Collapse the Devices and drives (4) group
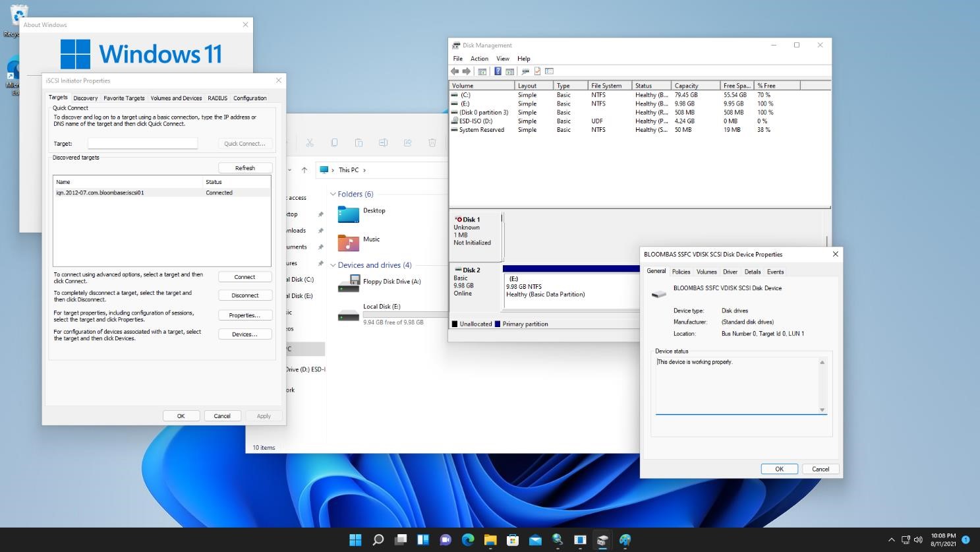This screenshot has height=552, width=980. pos(333,265)
